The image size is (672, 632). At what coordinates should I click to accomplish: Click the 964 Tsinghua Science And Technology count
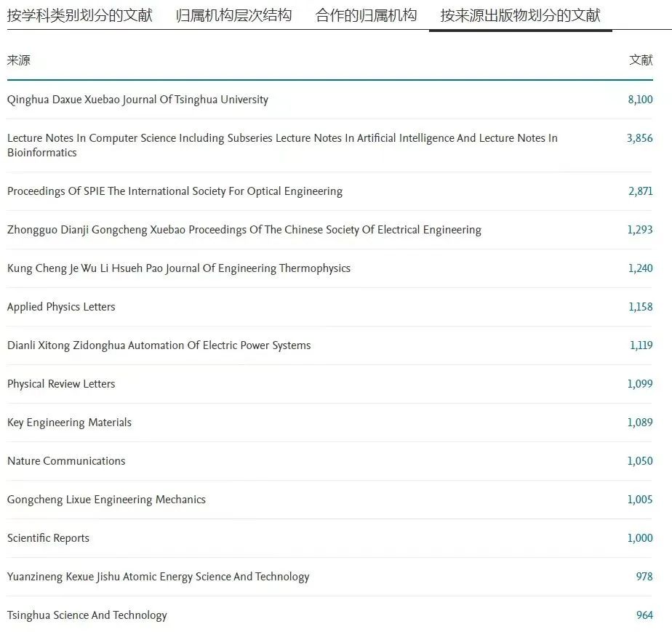(x=644, y=615)
